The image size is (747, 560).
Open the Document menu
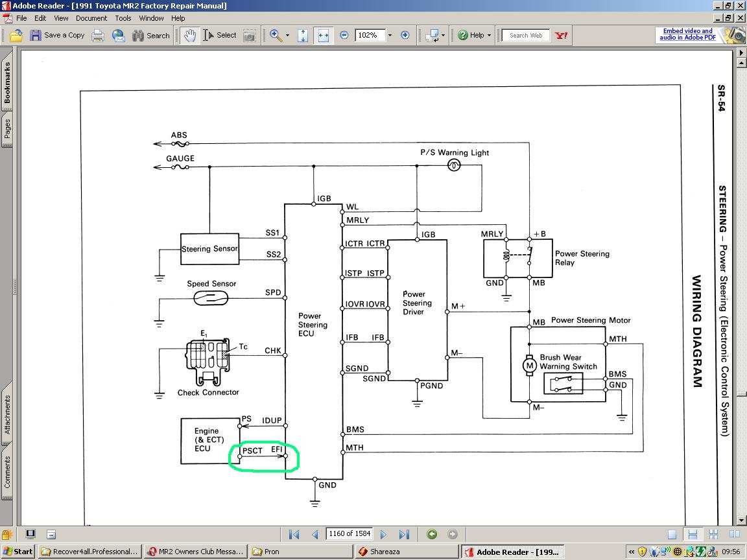click(x=91, y=18)
